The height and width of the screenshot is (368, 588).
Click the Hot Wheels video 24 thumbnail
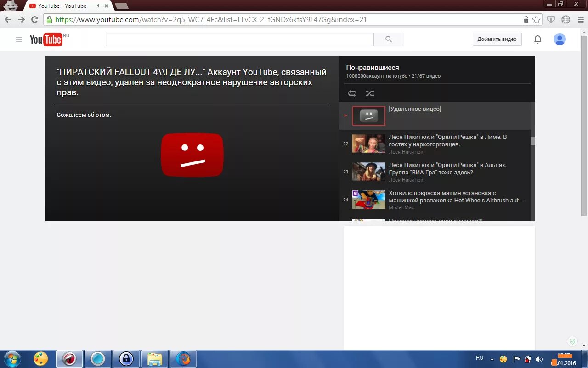369,200
